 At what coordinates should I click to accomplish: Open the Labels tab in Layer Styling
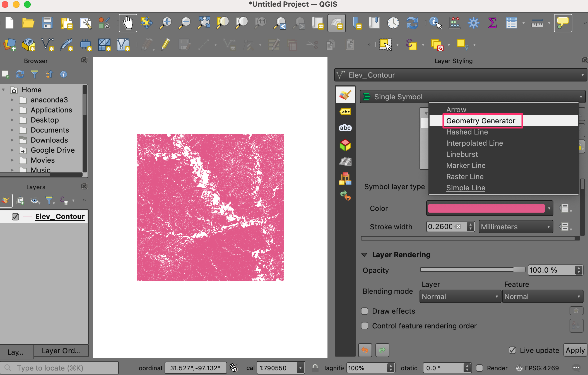point(345,112)
